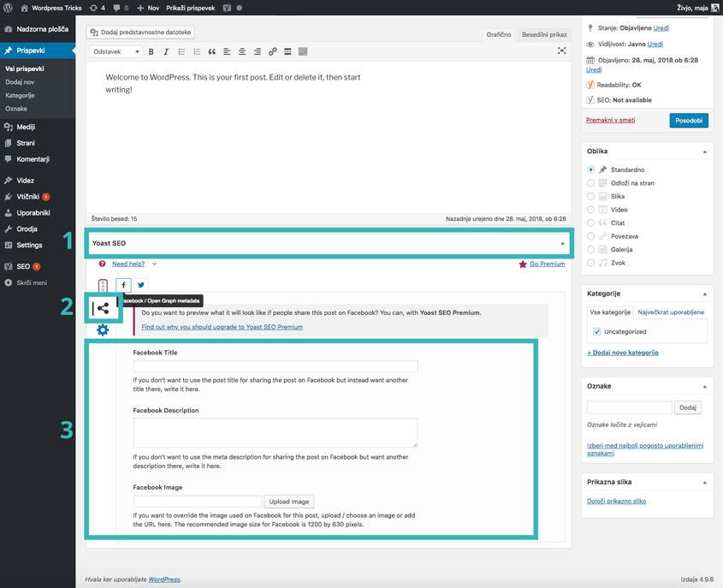Image resolution: width=723 pixels, height=588 pixels.
Task: Select the Facebook social tab
Action: point(123,285)
